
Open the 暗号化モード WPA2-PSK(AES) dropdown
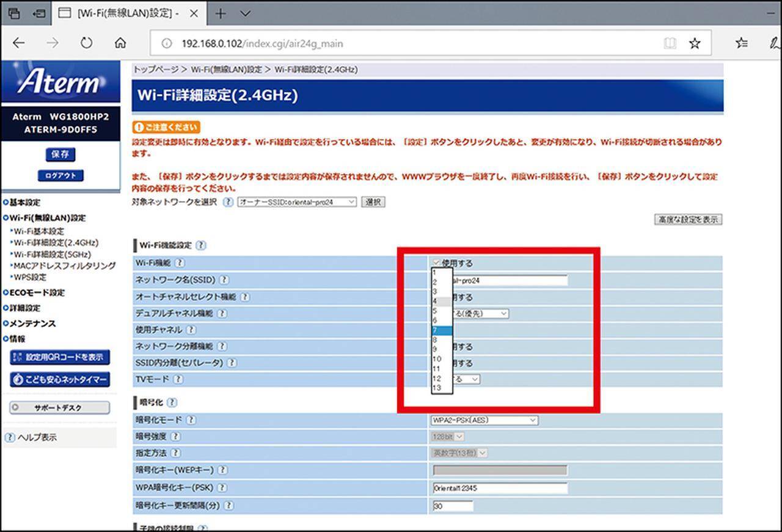coord(484,420)
